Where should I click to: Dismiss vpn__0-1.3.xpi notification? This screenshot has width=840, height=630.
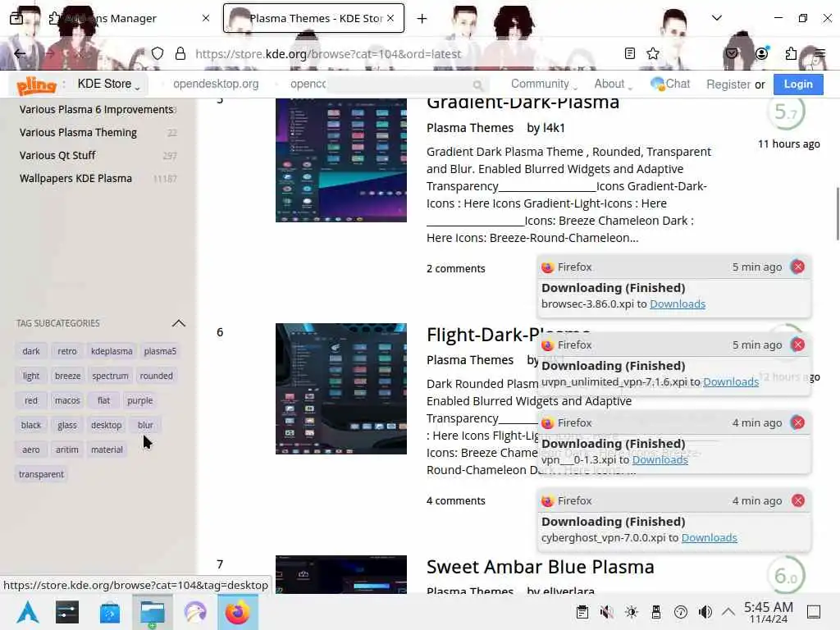tap(798, 422)
